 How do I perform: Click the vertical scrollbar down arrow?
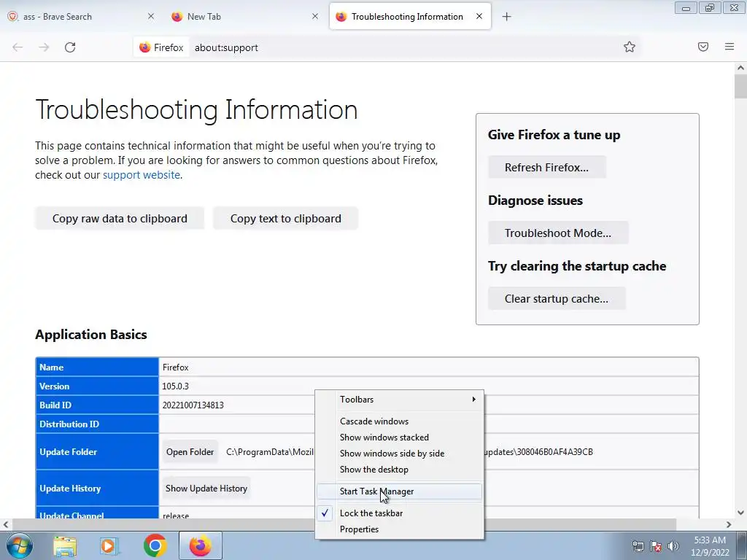coord(740,513)
